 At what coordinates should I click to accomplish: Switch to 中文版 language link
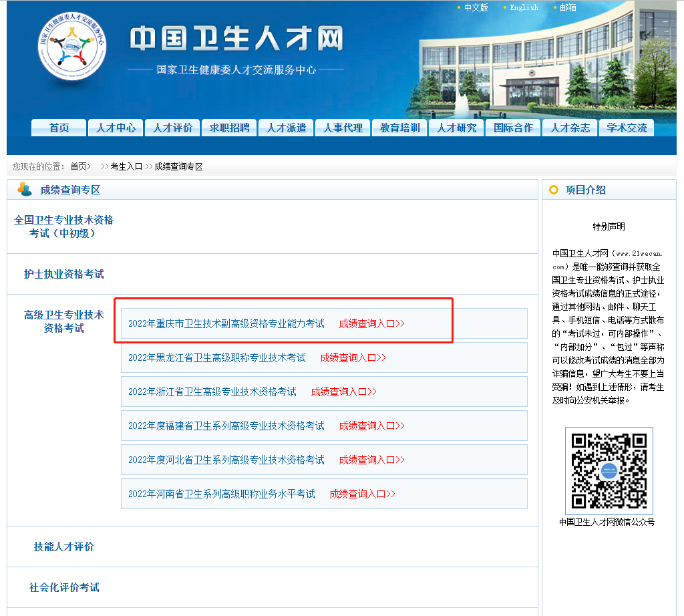pyautogui.click(x=476, y=7)
